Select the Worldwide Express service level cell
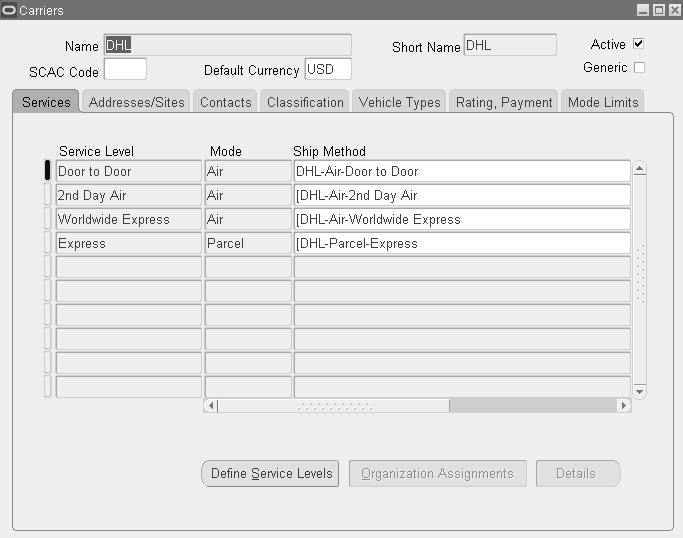Viewport: 683px width, 538px height. click(128, 219)
